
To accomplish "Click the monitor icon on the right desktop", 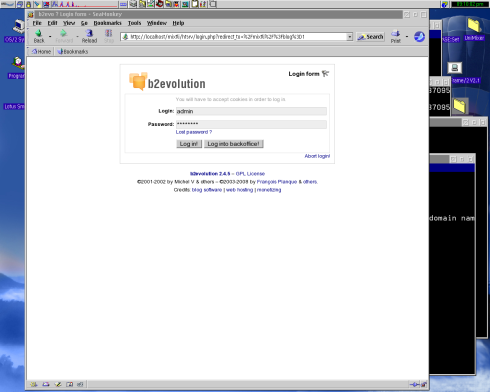I will [454, 68].
